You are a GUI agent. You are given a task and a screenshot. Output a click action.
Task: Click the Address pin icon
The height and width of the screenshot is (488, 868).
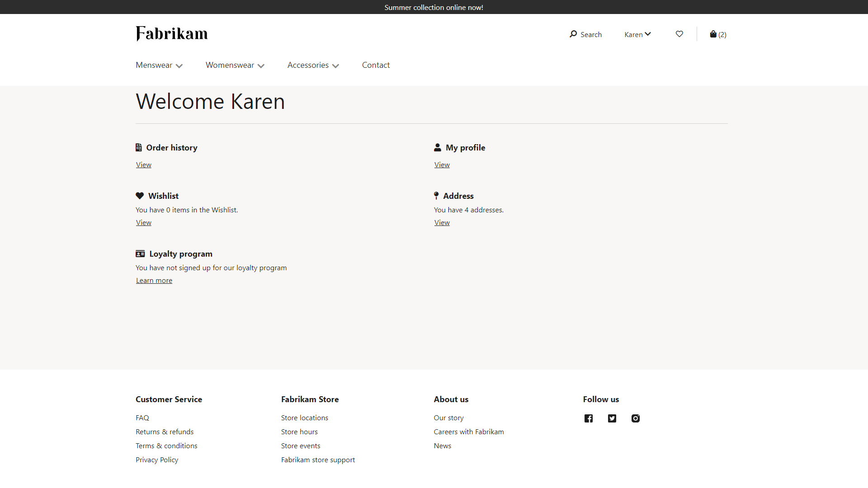pos(436,196)
